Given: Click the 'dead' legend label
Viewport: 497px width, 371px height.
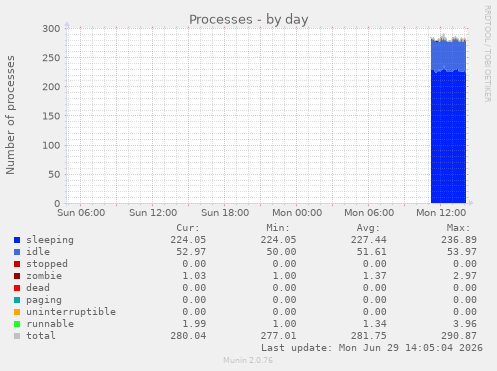Looking at the screenshot, I should [38, 288].
